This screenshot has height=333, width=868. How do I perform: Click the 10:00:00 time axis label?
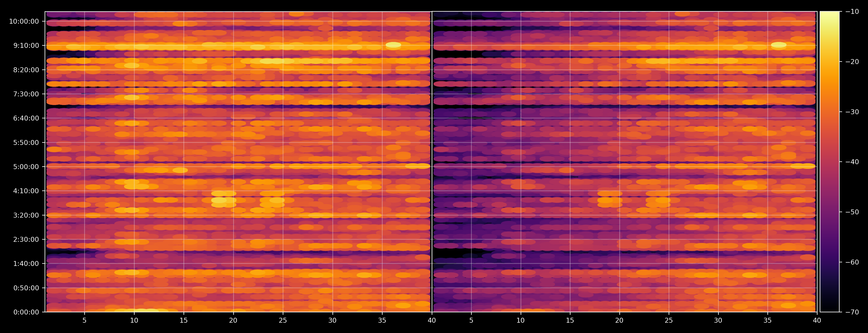coord(24,21)
